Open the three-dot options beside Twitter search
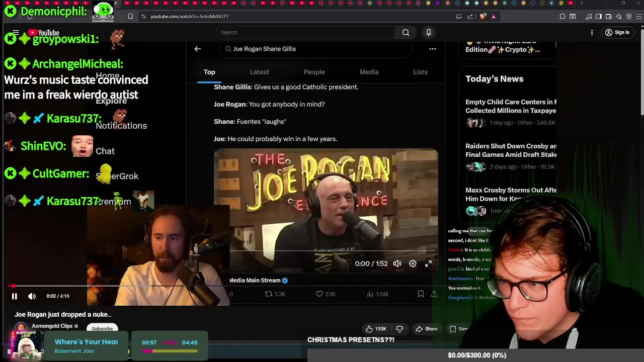 pos(432,49)
